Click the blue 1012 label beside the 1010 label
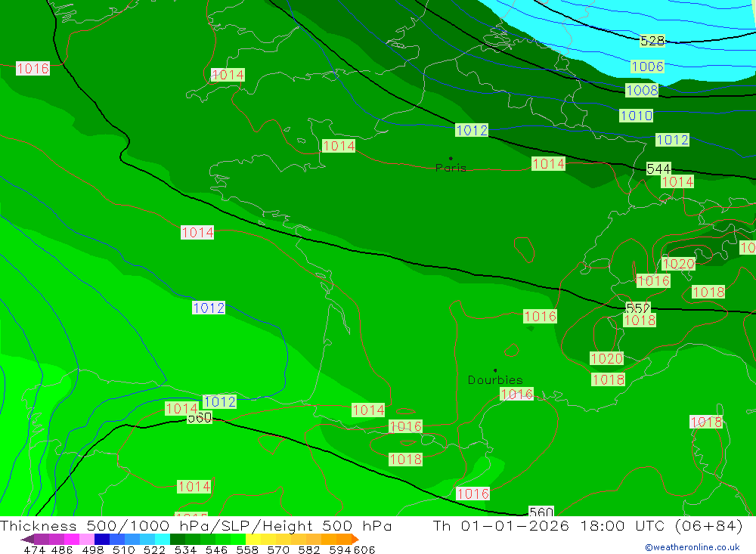Viewport: 756px width, 554px height. point(672,140)
